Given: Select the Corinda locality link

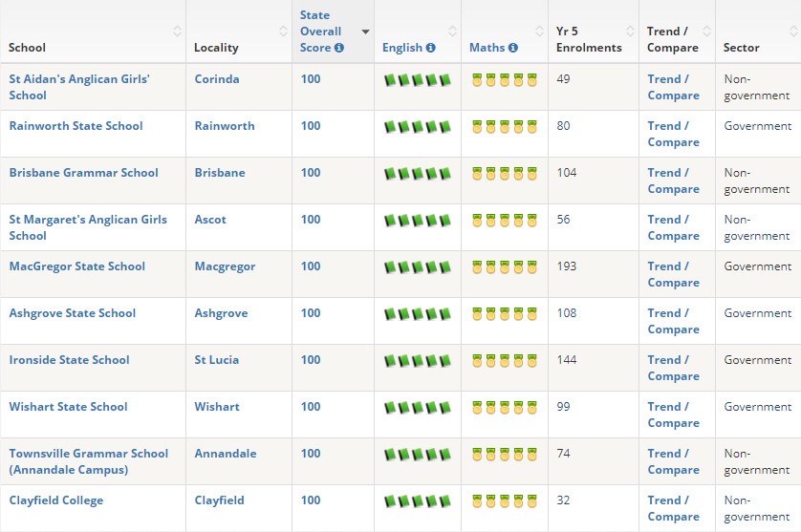Looking at the screenshot, I should [x=217, y=79].
